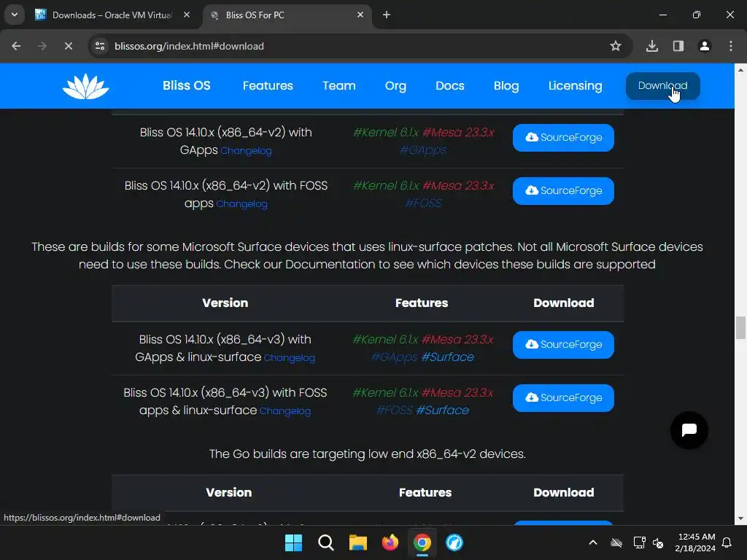Open Chrome profile avatar

point(705,46)
